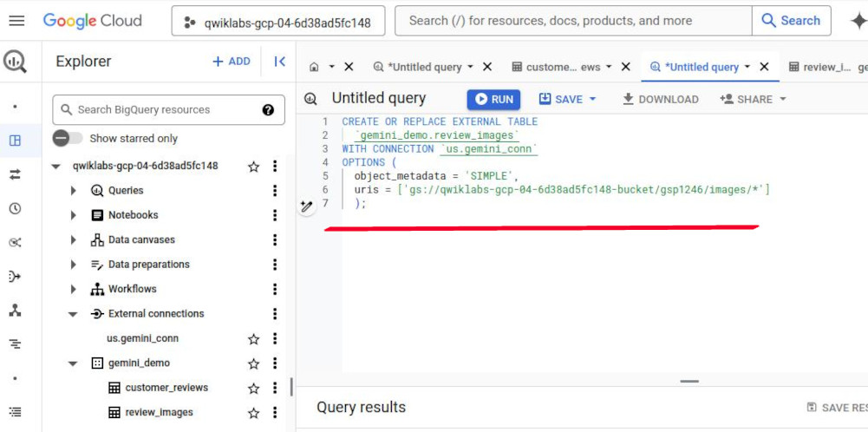The image size is (868, 432).
Task: Close the home tab
Action: 349,67
